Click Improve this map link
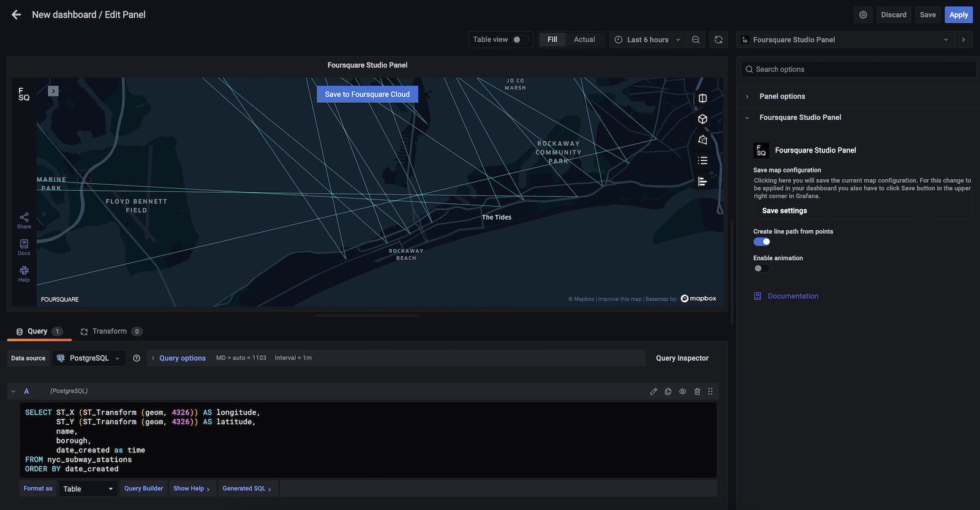The image size is (980, 510). tap(620, 299)
